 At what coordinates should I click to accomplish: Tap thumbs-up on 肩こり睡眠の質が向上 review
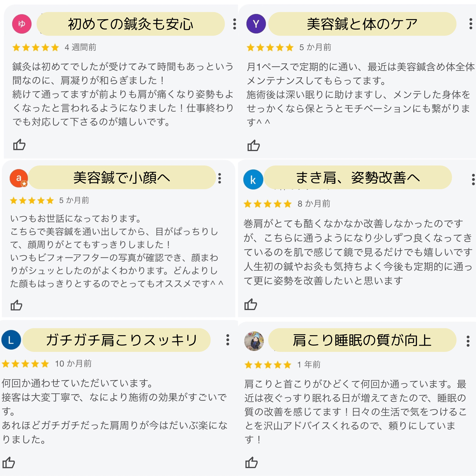tap(251, 462)
